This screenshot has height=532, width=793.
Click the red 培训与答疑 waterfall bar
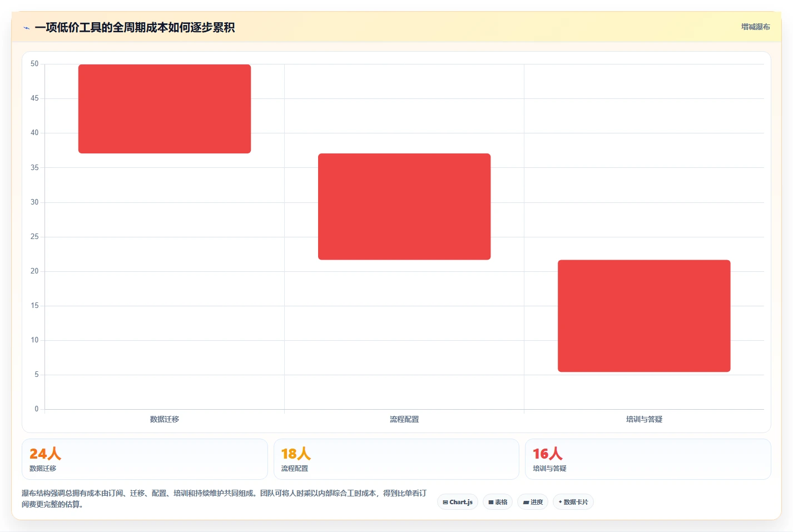pyautogui.click(x=644, y=316)
